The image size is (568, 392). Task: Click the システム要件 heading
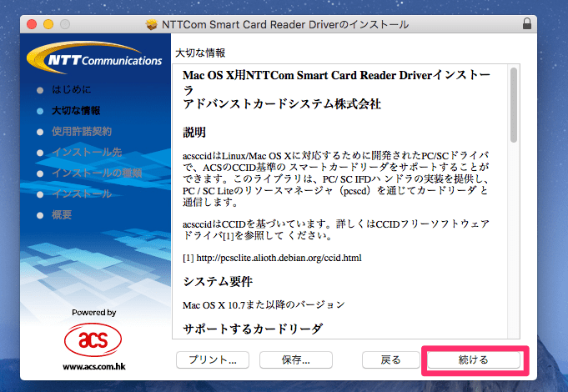point(218,282)
